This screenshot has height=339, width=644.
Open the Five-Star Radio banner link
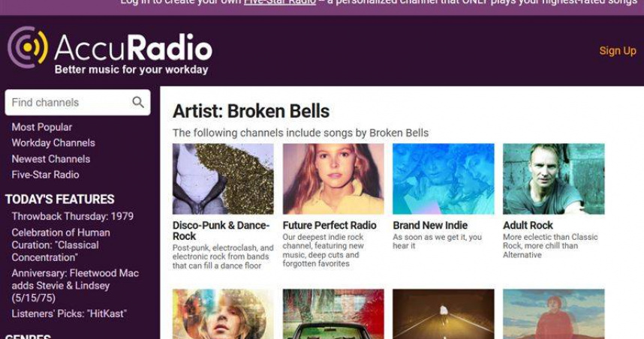[280, 2]
